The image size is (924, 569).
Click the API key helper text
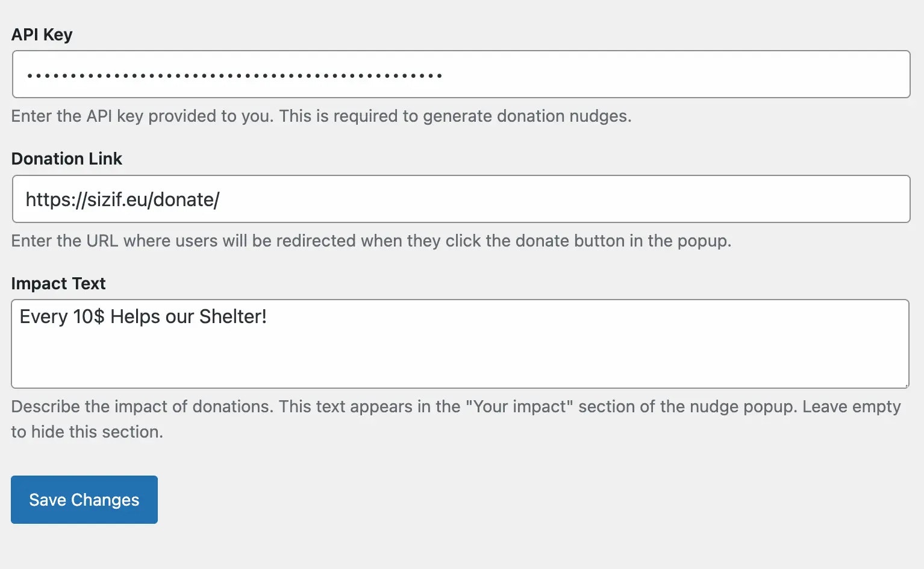[321, 116]
